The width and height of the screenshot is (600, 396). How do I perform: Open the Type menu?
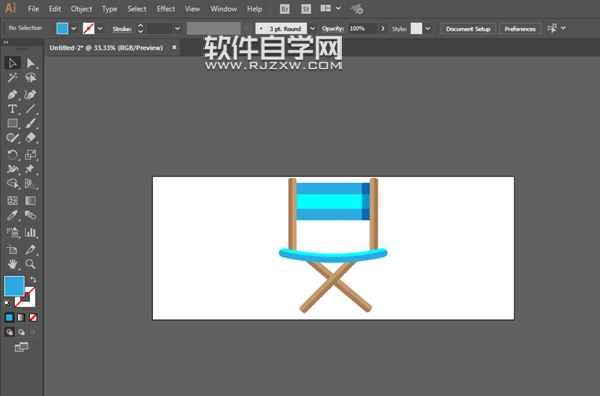tap(109, 9)
